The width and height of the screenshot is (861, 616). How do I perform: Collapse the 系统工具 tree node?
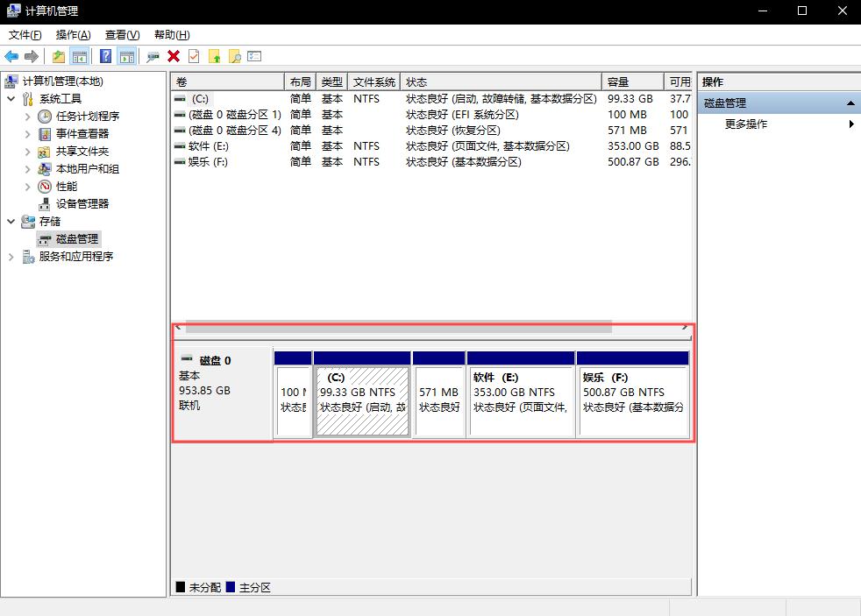11,99
